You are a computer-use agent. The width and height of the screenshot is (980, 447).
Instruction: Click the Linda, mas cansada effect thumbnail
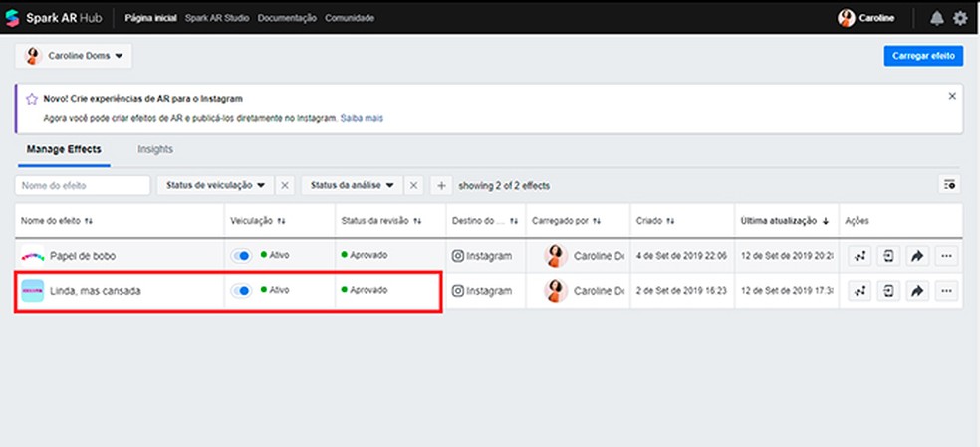(x=33, y=291)
